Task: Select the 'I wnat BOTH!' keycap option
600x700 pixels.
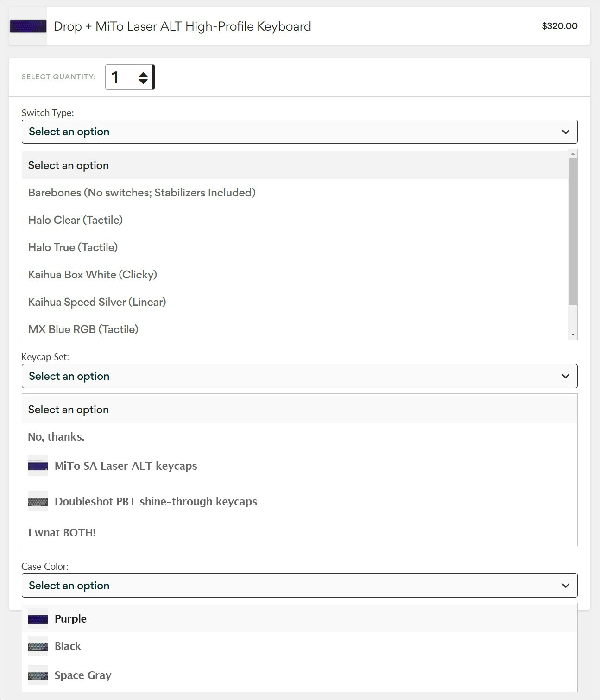Action: [x=62, y=533]
